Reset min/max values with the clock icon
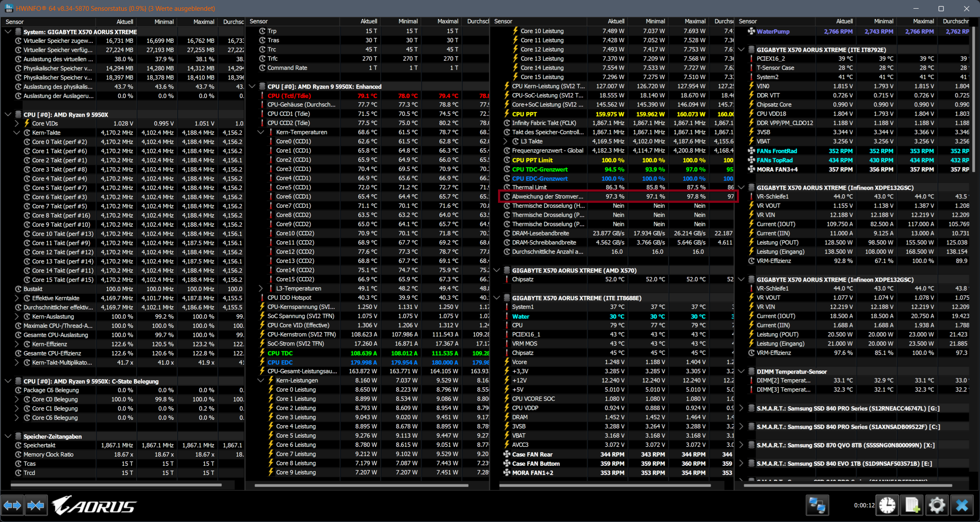The width and height of the screenshot is (980, 522). click(887, 505)
